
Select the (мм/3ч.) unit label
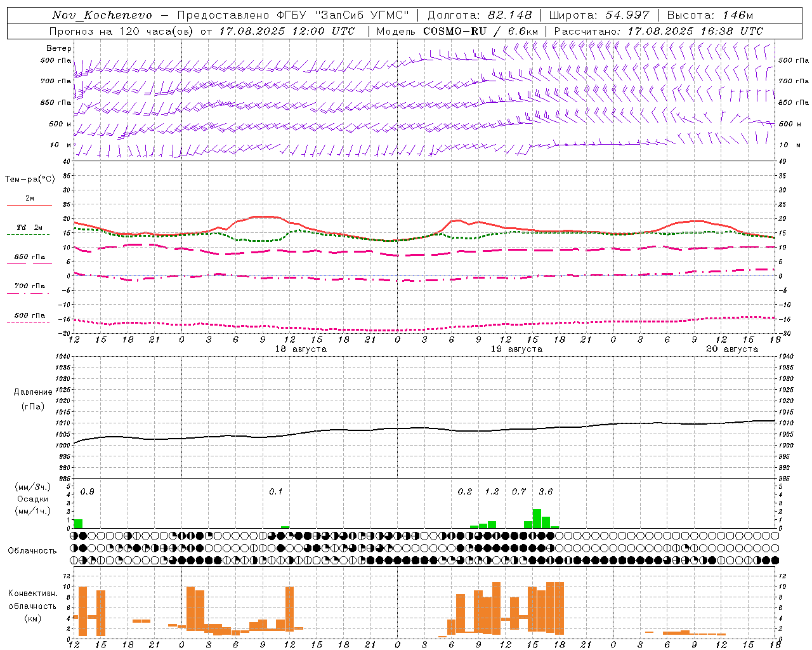(33, 487)
